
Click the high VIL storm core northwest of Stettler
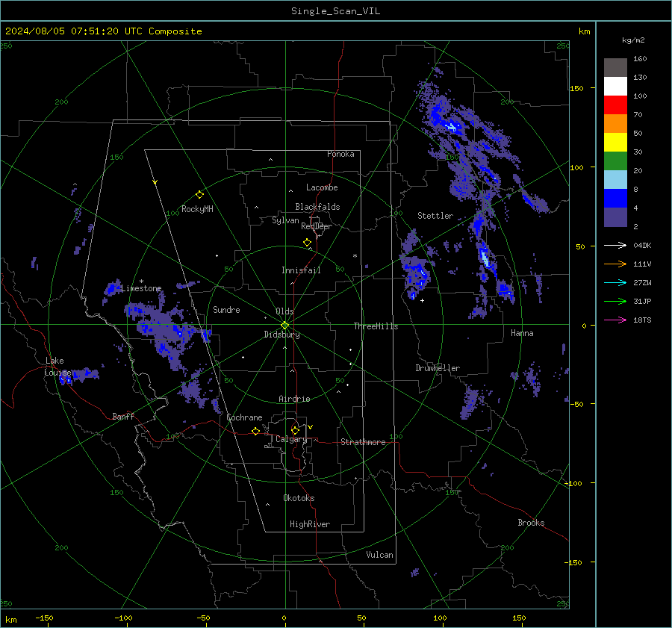[x=452, y=127]
